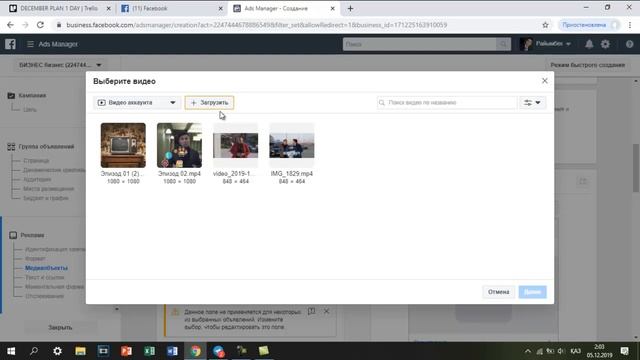Open Chrome's three-dot menu
Screen dimensions: 640x360
630,25
